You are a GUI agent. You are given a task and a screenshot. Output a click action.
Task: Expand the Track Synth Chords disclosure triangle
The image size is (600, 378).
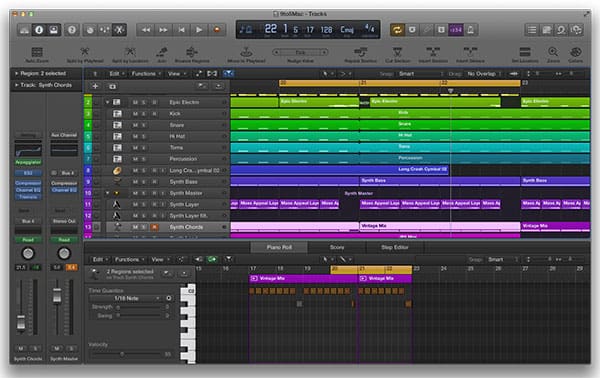click(16, 85)
